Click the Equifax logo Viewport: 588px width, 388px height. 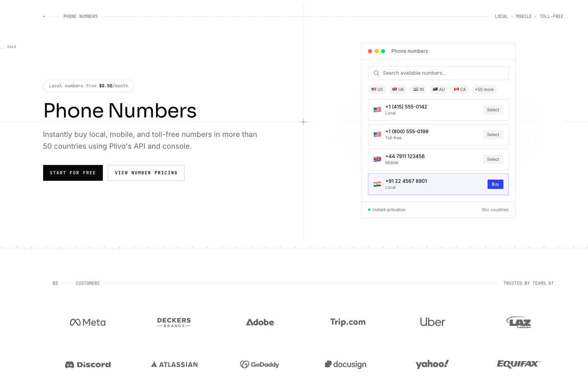[518, 364]
